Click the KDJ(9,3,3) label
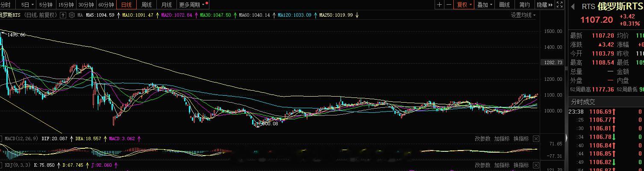The height and width of the screenshot is (171, 644). pos(17,165)
